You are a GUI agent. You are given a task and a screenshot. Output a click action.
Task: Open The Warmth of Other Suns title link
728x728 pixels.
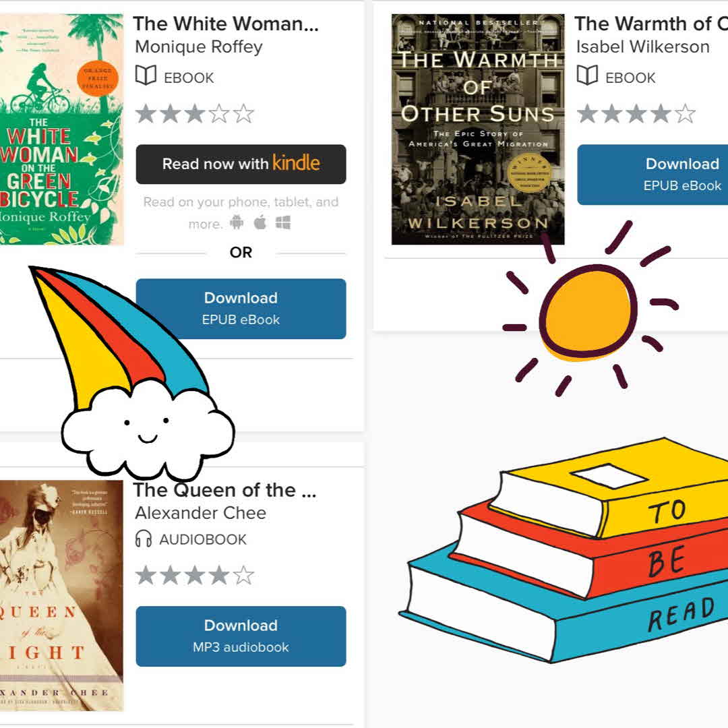(651, 24)
